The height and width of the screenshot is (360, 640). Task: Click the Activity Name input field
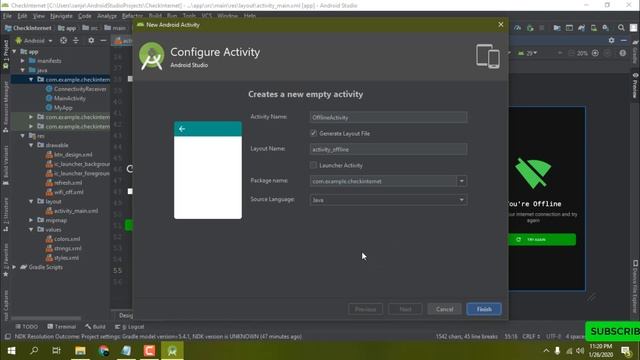click(x=388, y=117)
